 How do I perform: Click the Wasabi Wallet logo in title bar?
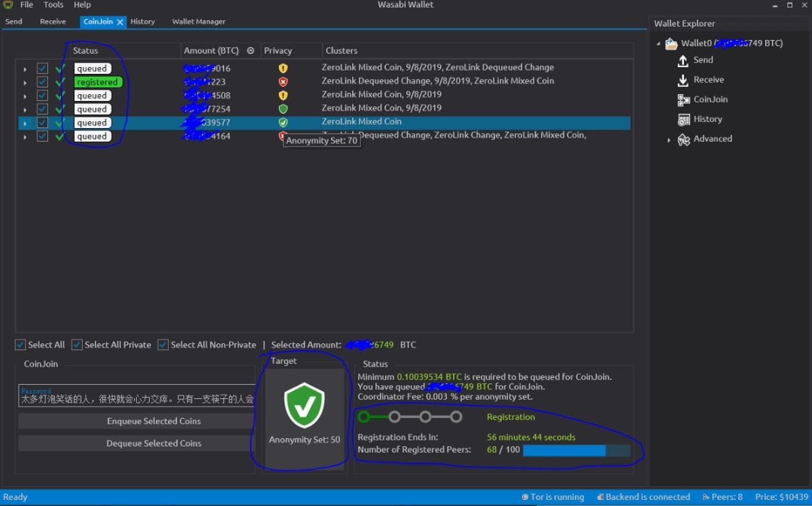8,5
